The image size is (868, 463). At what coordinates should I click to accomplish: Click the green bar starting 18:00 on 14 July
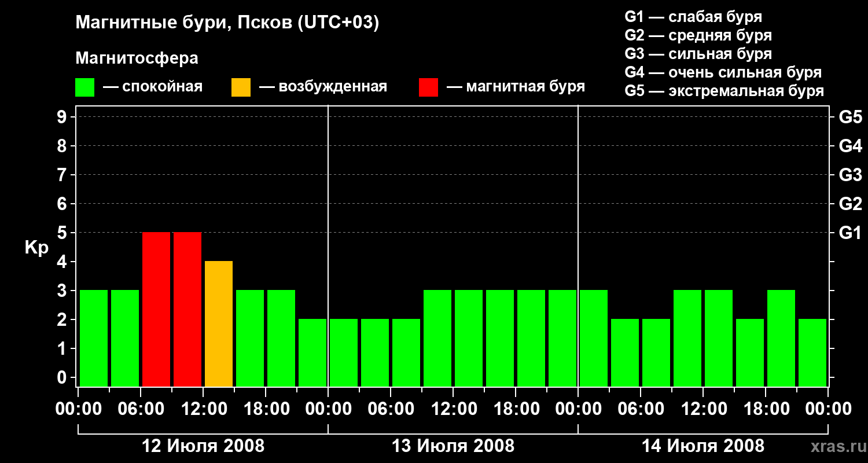[x=781, y=338]
